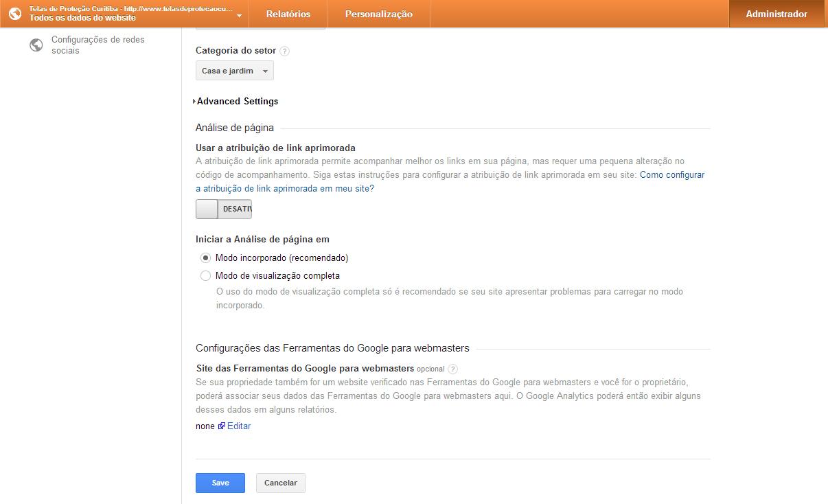Screen dimensions: 828x504
Task: Switch to the Relatórios tab
Action: pyautogui.click(x=287, y=13)
